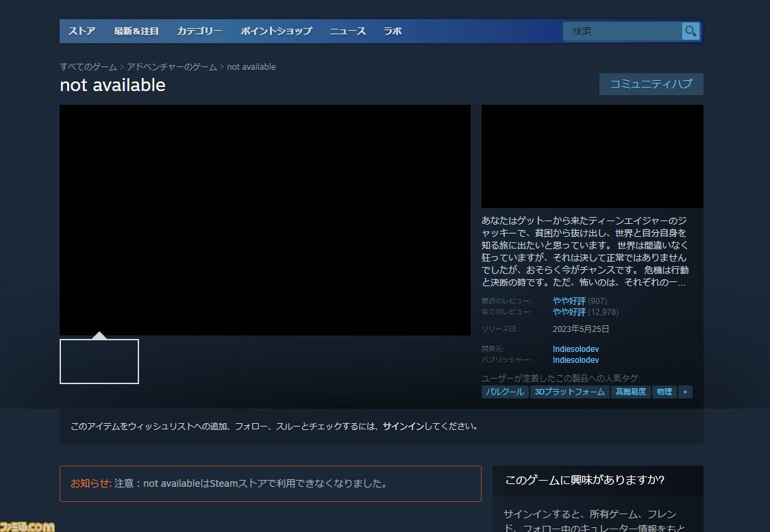Open the コミュニティハブ button
The height and width of the screenshot is (532, 770).
651,84
